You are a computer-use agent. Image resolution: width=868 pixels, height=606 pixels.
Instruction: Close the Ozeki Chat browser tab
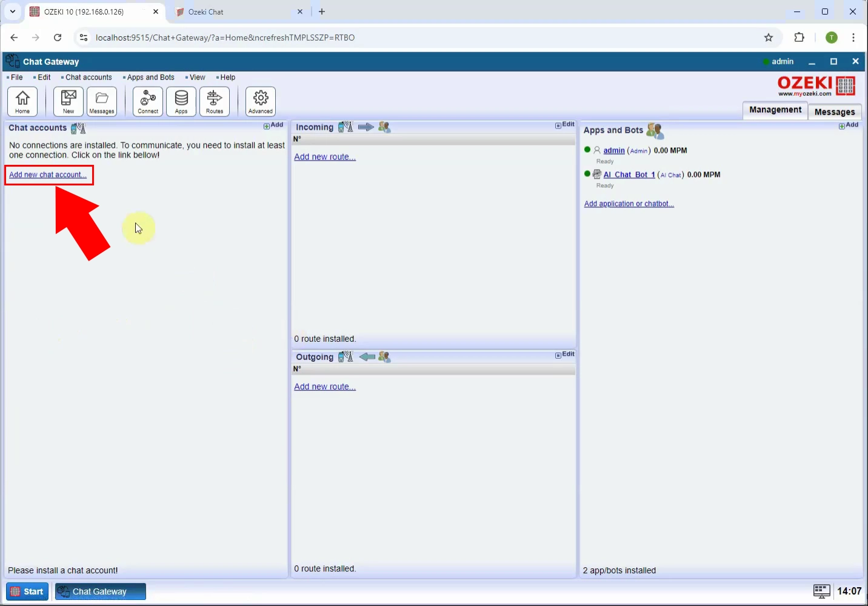click(x=300, y=12)
